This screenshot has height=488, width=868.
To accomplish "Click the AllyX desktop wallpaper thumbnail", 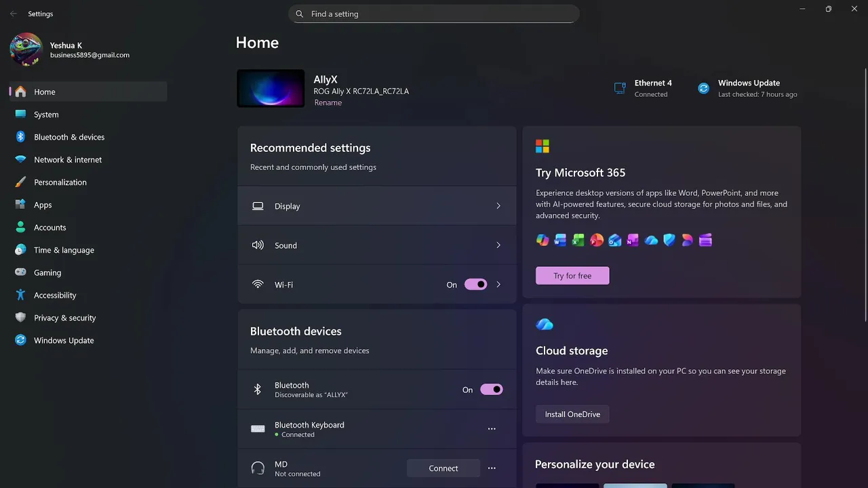I will (271, 88).
